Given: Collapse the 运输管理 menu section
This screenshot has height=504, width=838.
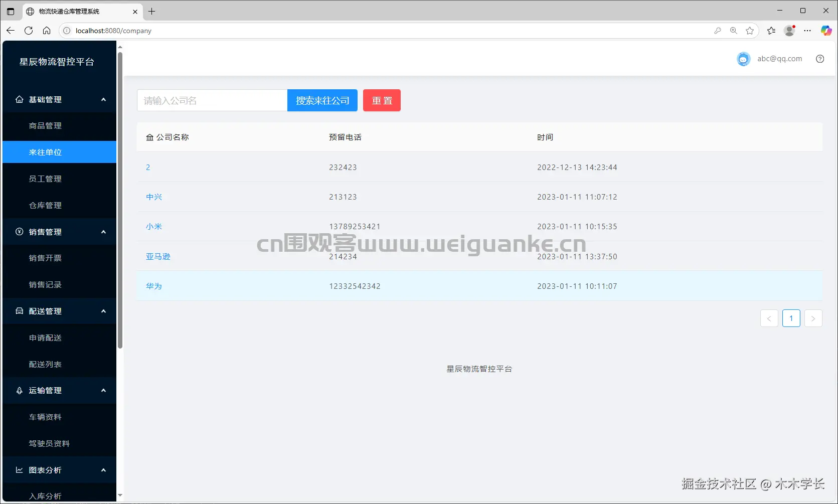Looking at the screenshot, I should point(103,390).
